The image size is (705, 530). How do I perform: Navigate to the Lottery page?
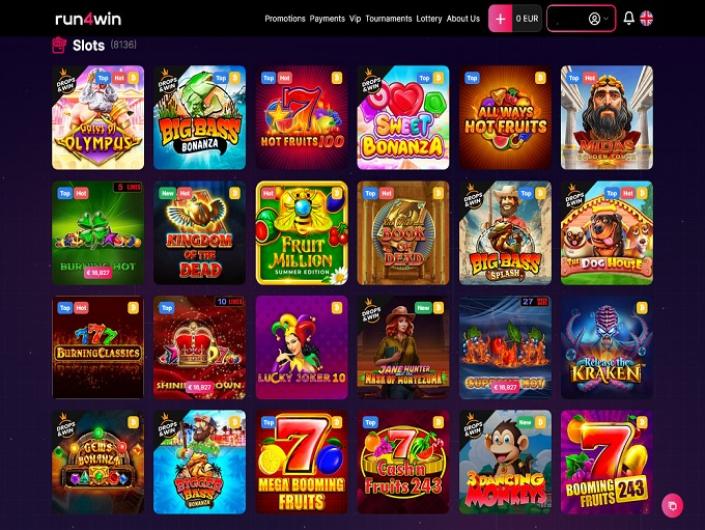tap(429, 19)
